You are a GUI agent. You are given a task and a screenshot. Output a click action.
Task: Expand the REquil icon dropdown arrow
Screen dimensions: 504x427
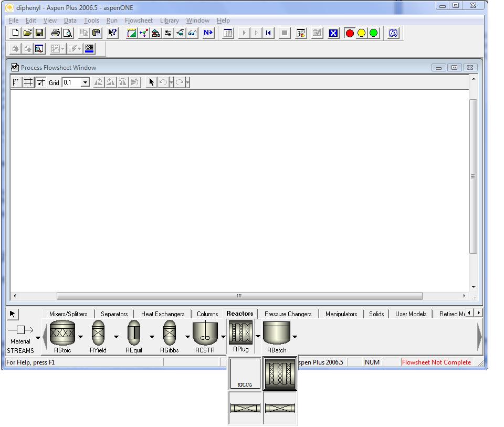click(152, 337)
